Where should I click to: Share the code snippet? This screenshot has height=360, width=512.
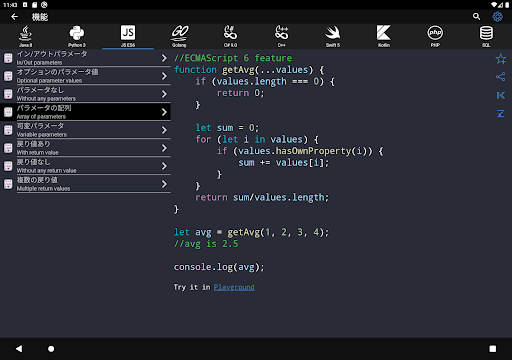coord(501,77)
